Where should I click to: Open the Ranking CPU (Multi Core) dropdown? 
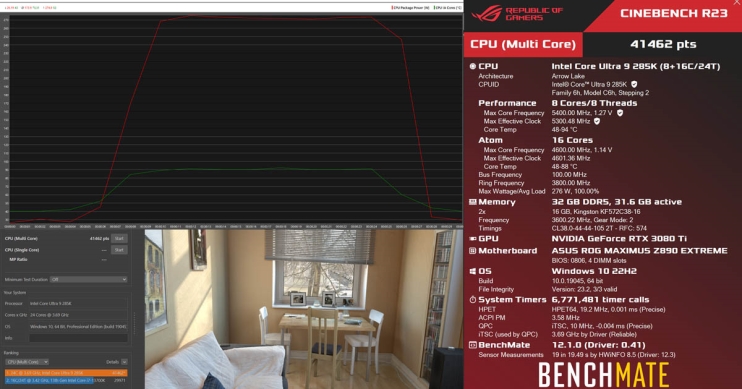point(26,362)
